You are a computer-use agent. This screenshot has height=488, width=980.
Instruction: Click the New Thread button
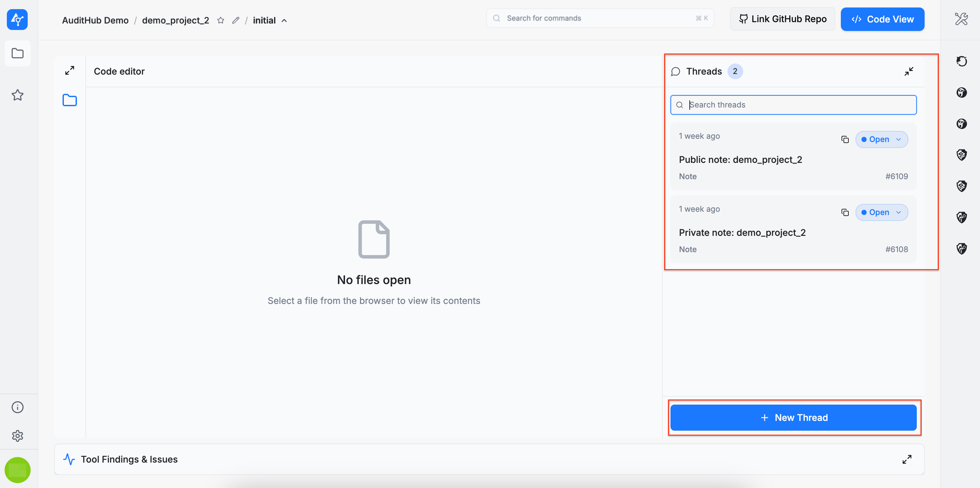pos(793,418)
